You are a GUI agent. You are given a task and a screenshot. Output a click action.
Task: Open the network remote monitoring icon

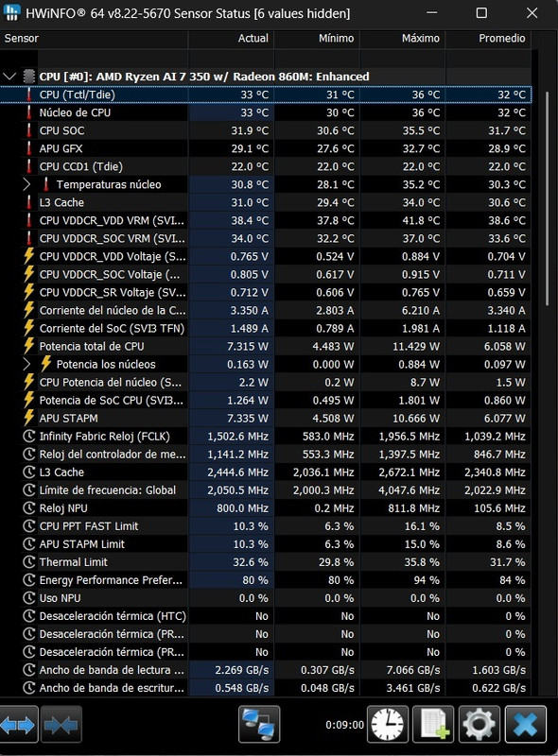(259, 725)
